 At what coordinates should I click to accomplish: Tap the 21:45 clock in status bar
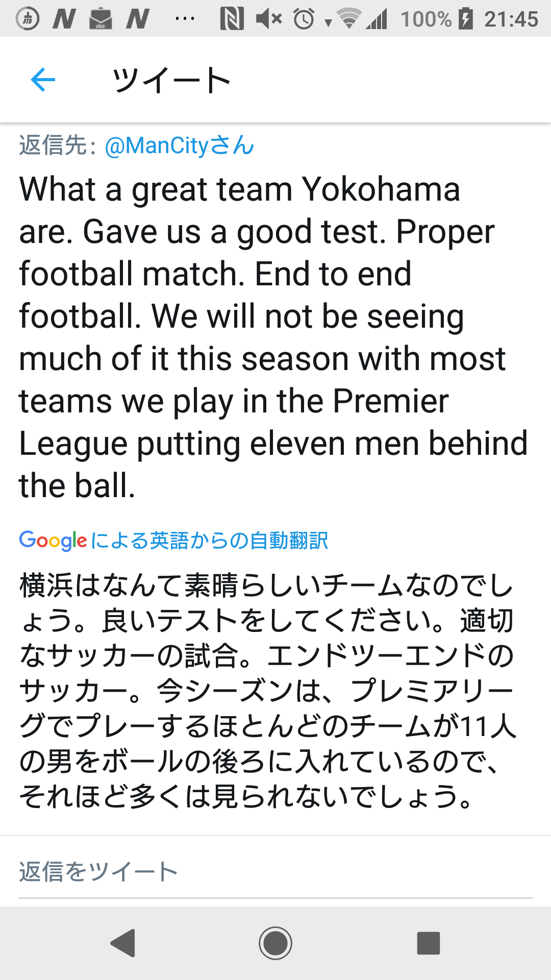click(x=511, y=19)
